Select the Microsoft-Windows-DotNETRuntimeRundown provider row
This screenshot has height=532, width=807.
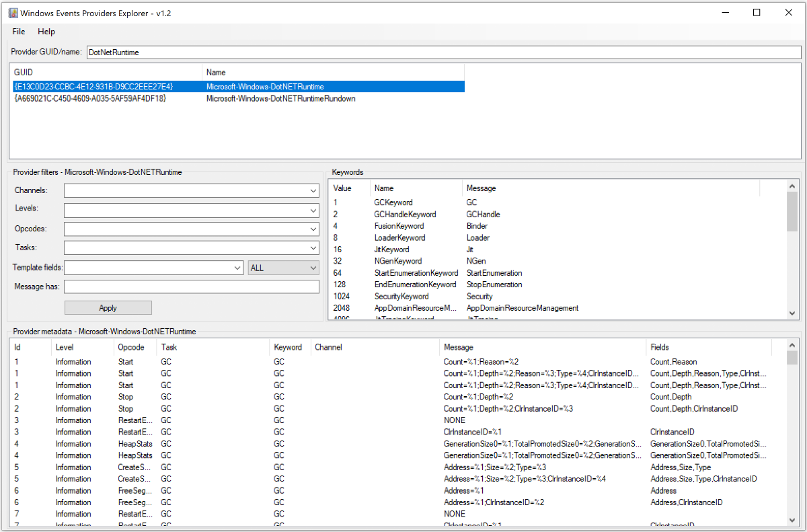(237, 98)
